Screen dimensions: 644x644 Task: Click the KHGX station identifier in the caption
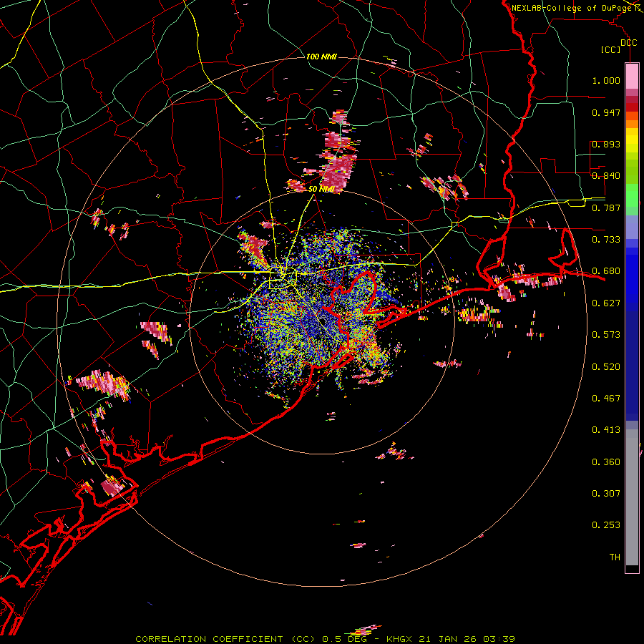point(400,639)
